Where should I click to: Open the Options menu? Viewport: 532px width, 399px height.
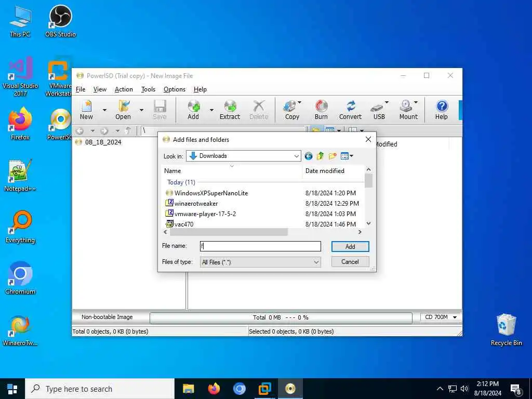[x=175, y=89]
